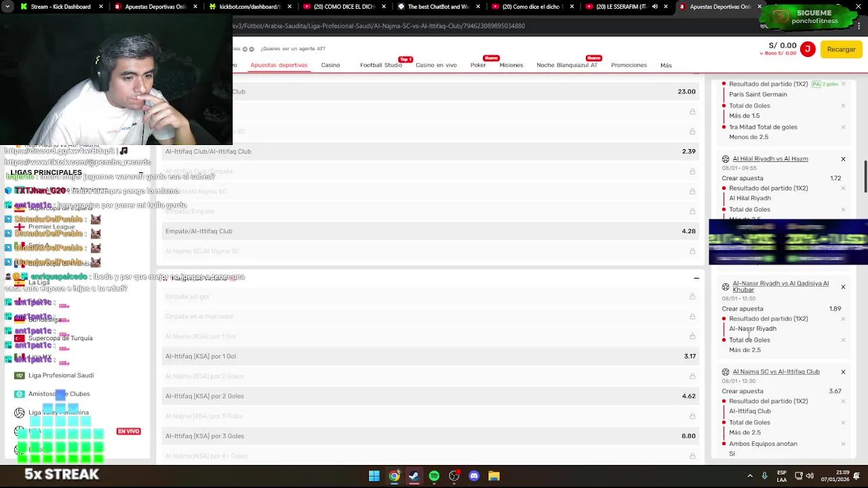
Task: Remove Al Hilal Riyadh vs Al Hazm bet
Action: click(x=843, y=159)
